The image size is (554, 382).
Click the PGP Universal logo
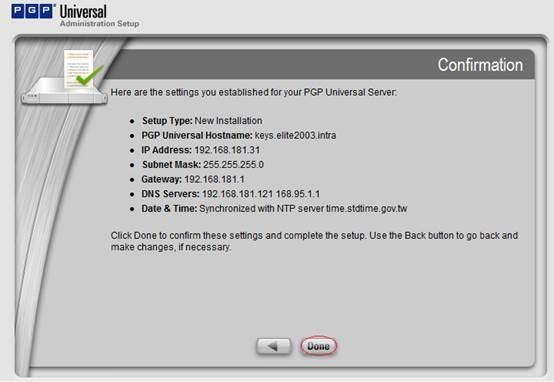pos(59,12)
